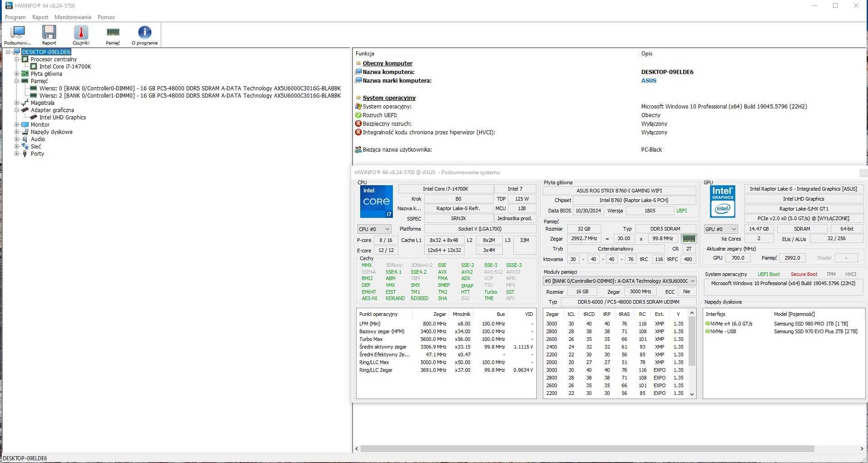
Task: Select Intel UHD Graphics tree item
Action: coord(63,118)
